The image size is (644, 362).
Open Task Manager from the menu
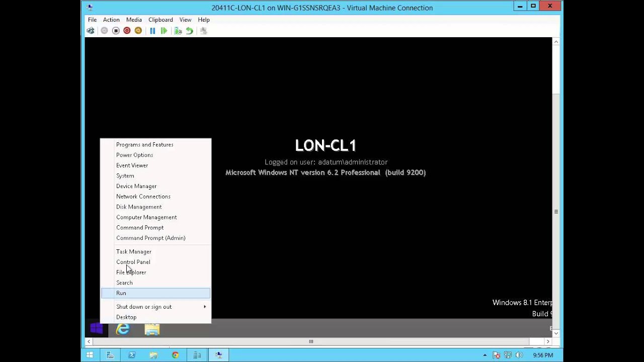pos(155,252)
